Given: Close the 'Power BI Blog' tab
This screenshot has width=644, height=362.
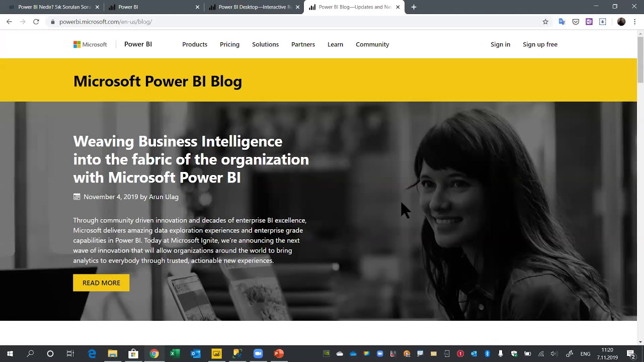Looking at the screenshot, I should coord(398,7).
